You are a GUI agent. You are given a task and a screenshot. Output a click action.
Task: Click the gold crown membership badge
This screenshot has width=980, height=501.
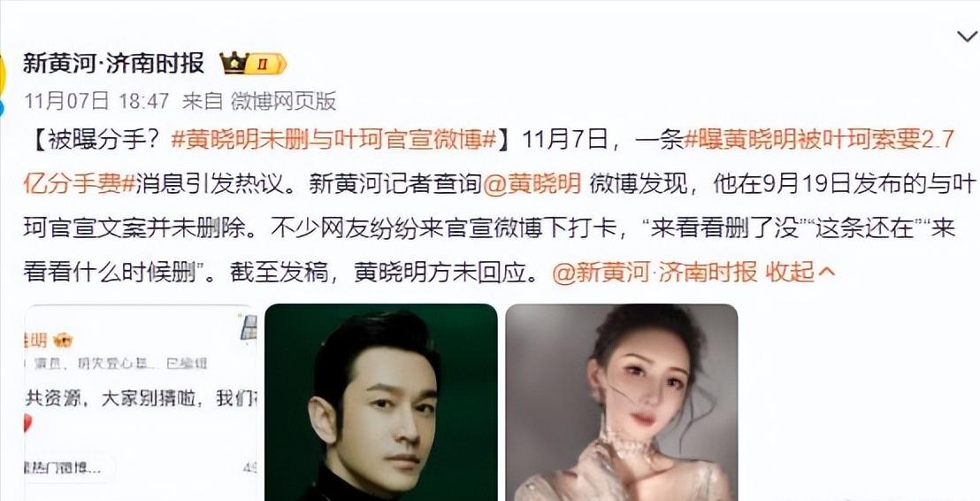tap(253, 63)
